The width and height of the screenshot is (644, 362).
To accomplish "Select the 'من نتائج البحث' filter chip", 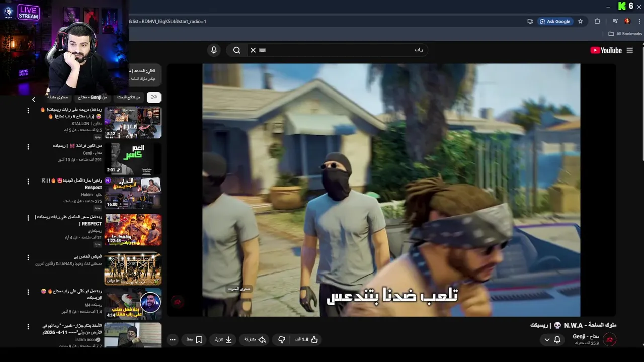I will click(129, 97).
